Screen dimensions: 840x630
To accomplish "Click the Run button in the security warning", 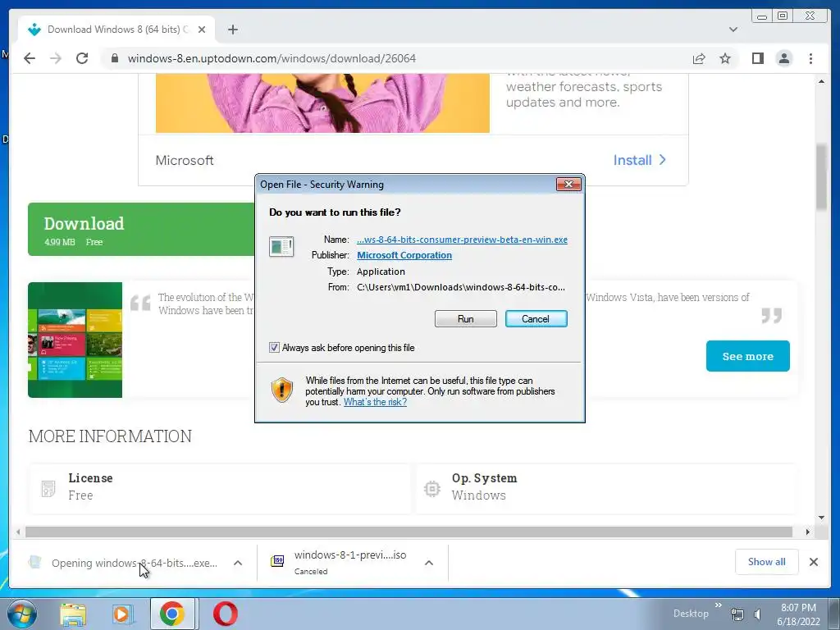I will [466, 319].
